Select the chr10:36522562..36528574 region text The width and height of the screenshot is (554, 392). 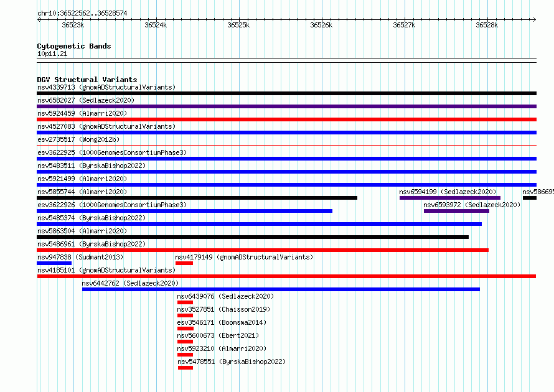(x=82, y=13)
